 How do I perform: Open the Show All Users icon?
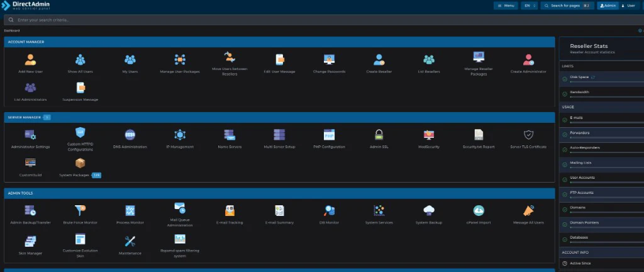[80, 60]
